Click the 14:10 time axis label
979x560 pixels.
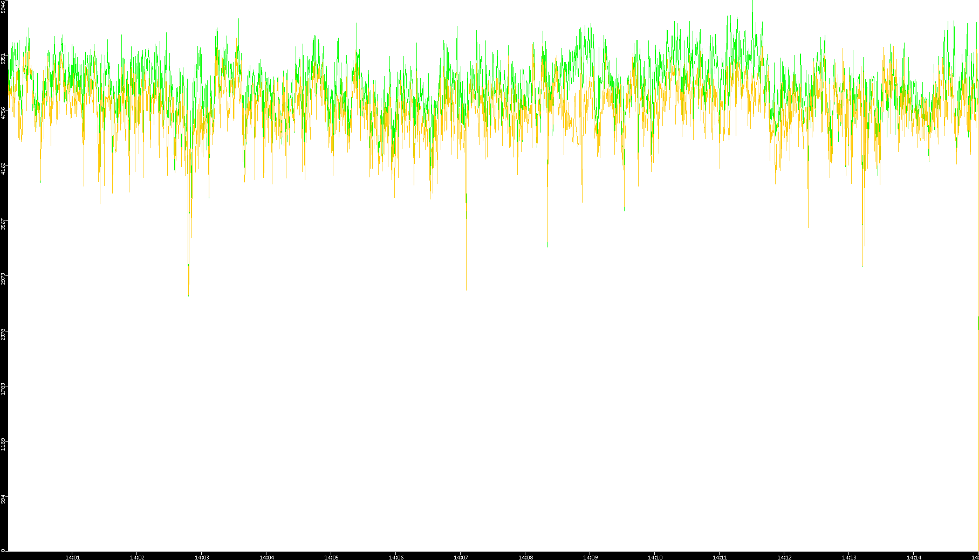[x=655, y=557]
